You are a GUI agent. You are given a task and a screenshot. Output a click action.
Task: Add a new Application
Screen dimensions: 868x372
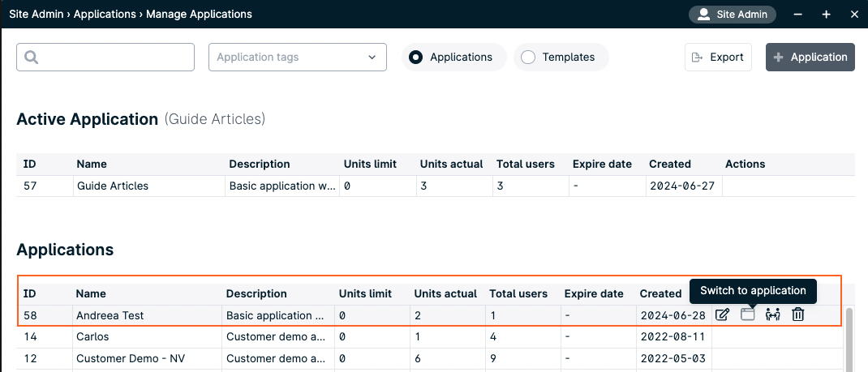pos(810,57)
